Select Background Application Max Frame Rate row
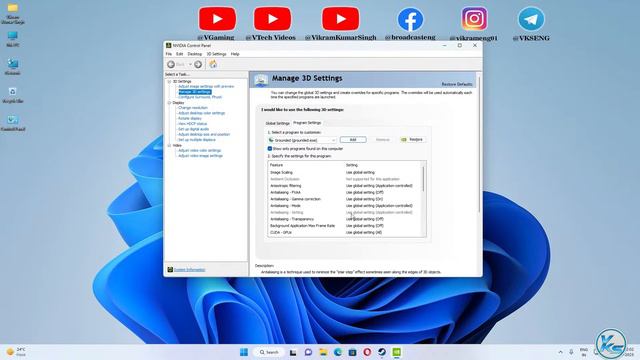Viewport: 640px width, 360px height. point(345,226)
